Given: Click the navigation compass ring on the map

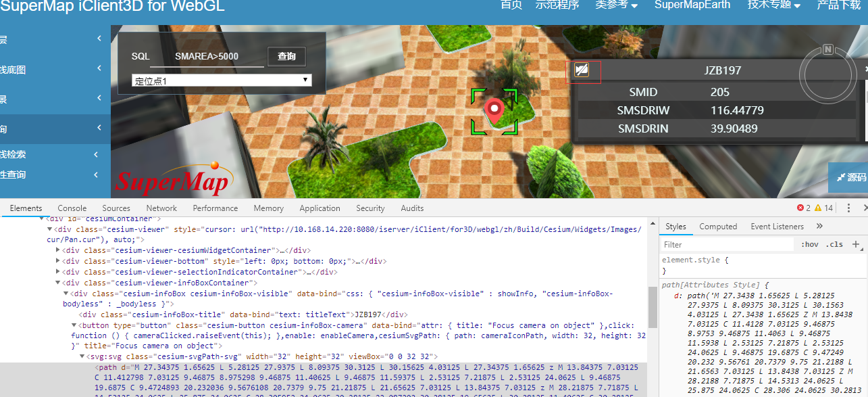Looking at the screenshot, I should pos(828,74).
